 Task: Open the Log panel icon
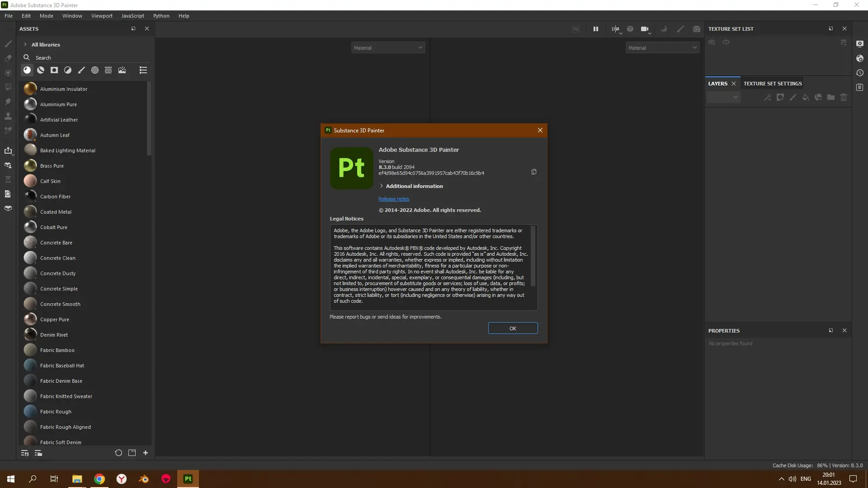tap(860, 87)
